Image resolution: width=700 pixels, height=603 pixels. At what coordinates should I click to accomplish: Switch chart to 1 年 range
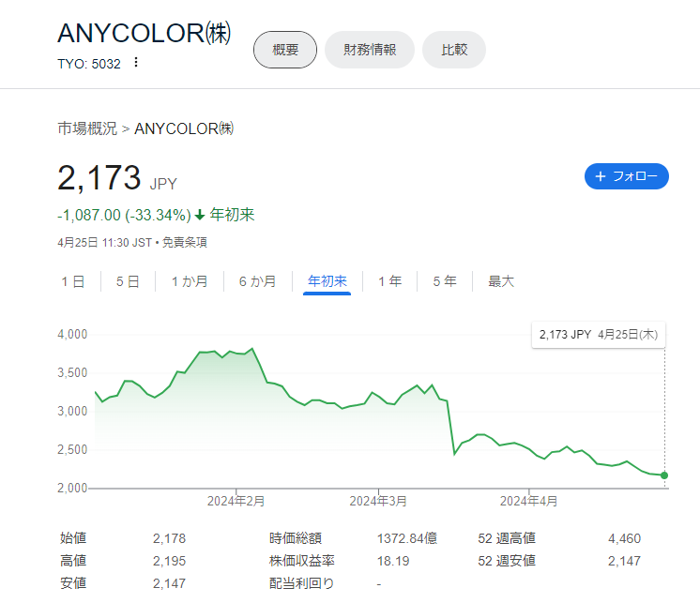click(390, 281)
